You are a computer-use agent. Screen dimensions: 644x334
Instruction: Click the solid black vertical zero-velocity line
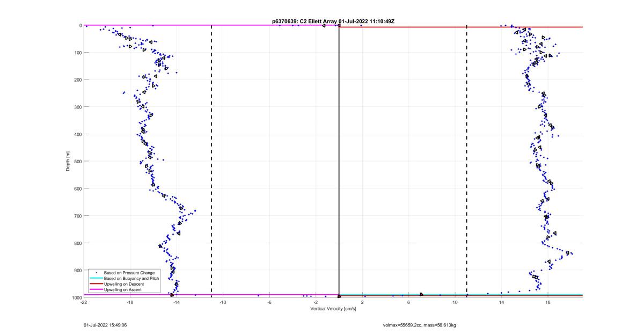coord(339,161)
